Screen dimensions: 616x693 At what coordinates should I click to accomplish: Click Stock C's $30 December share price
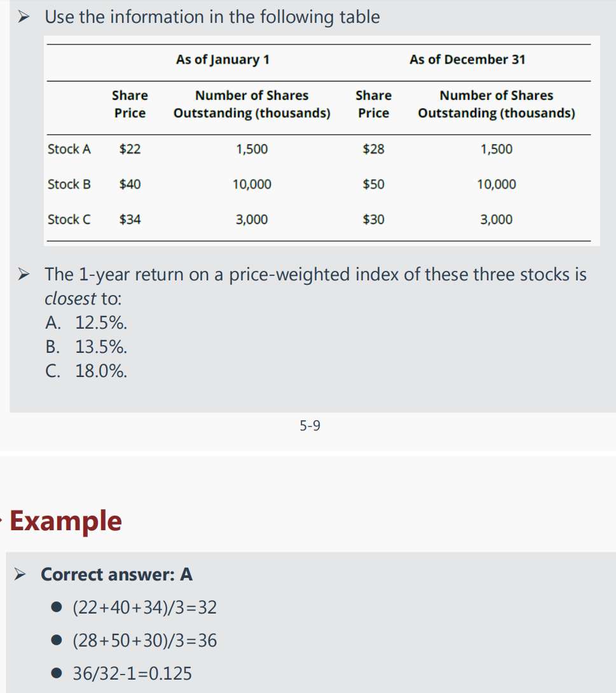pyautogui.click(x=373, y=219)
